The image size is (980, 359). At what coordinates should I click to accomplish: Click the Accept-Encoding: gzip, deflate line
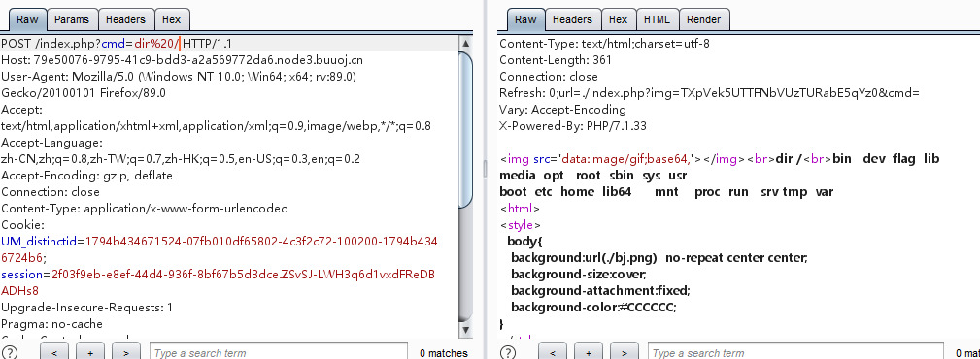[x=86, y=176]
